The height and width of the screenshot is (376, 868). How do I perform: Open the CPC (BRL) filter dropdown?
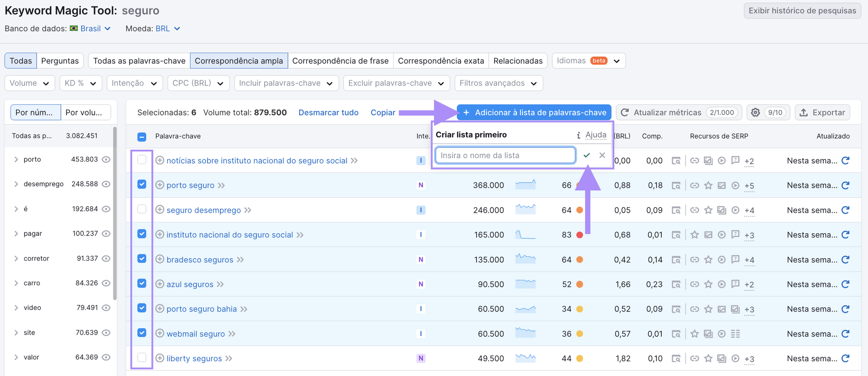click(x=198, y=83)
